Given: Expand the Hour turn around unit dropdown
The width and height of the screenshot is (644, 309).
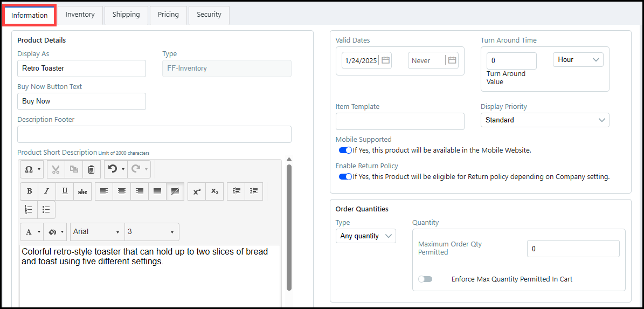Looking at the screenshot, I should pos(578,60).
